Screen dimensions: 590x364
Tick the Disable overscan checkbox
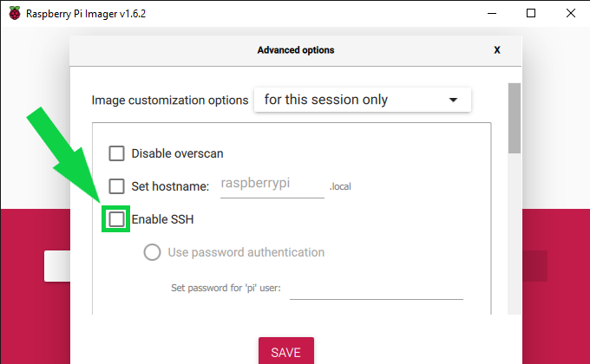[x=116, y=153]
